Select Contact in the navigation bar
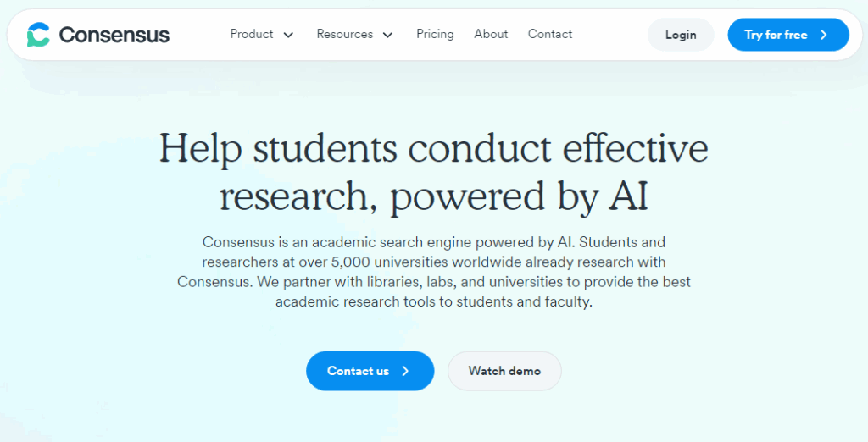 tap(550, 34)
